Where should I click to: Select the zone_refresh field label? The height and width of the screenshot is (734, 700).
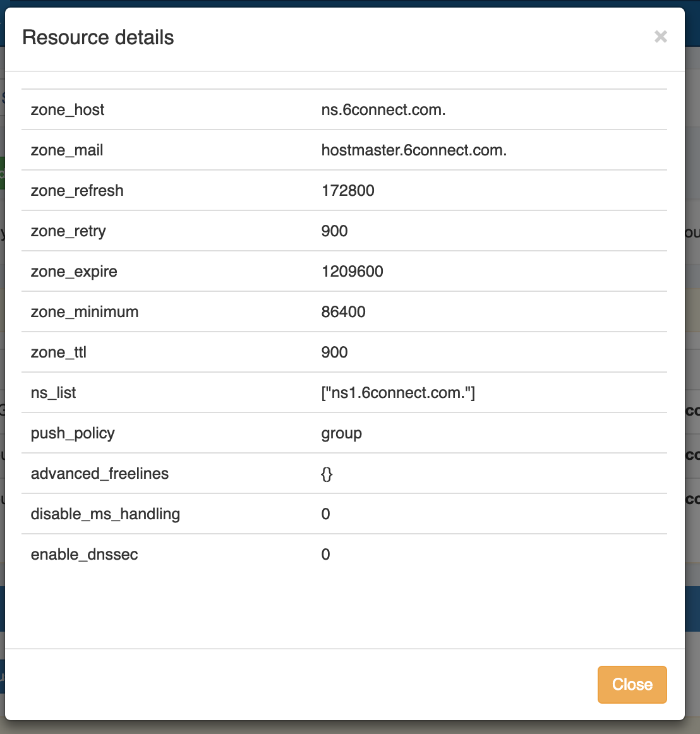[77, 191]
